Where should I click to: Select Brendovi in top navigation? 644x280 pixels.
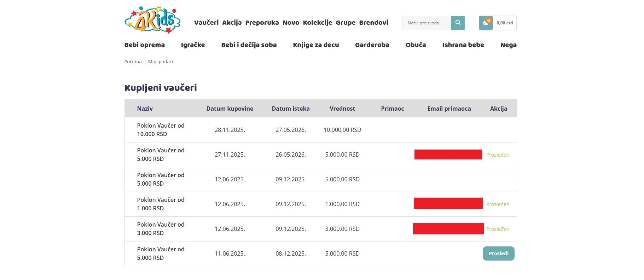[373, 23]
